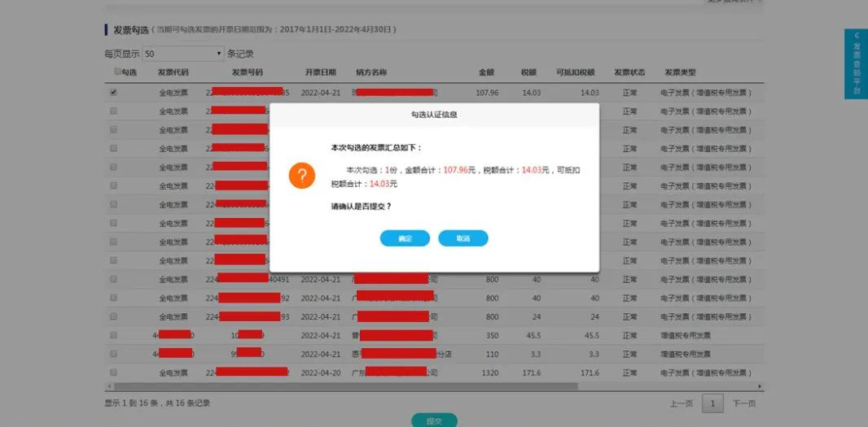
Task: Confirm submission with the 确定 button
Action: click(405, 238)
